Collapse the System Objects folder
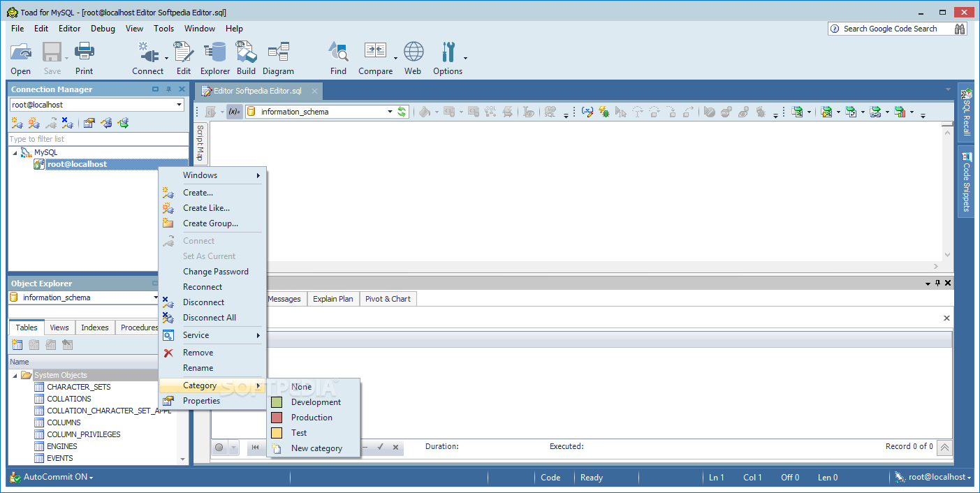Screen dimensions: 980x493 pos(15,375)
